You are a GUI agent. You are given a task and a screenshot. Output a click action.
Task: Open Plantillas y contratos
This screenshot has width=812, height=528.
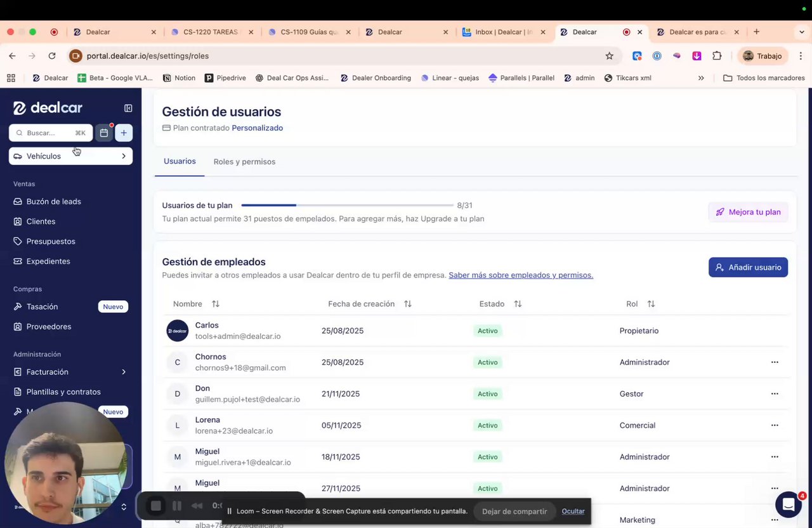tap(63, 392)
